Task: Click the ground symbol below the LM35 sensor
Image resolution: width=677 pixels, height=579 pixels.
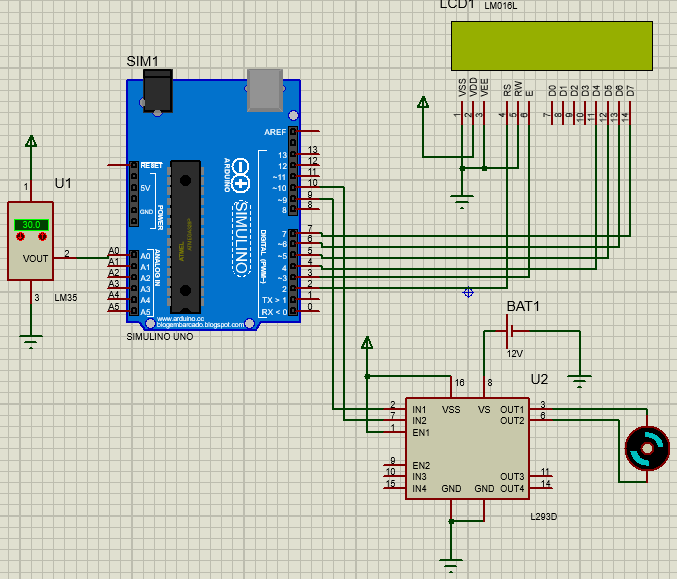Action: 31,342
